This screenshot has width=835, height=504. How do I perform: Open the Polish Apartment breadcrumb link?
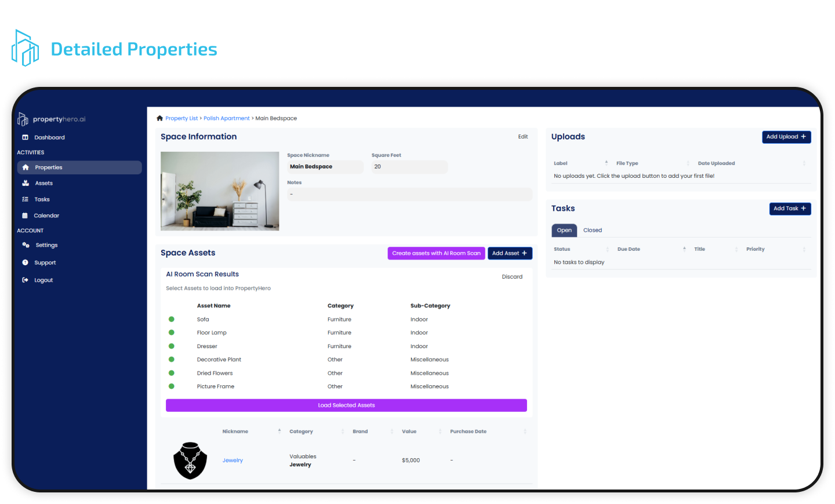tap(226, 118)
